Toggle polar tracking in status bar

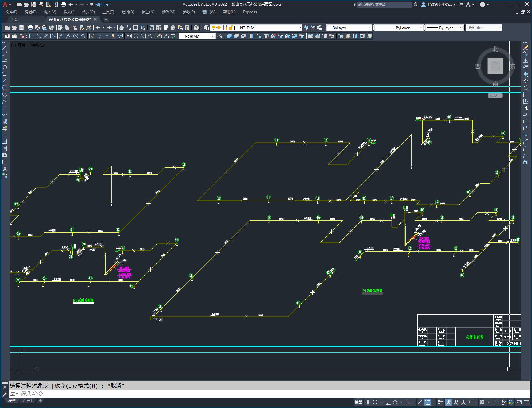pyautogui.click(x=396, y=402)
